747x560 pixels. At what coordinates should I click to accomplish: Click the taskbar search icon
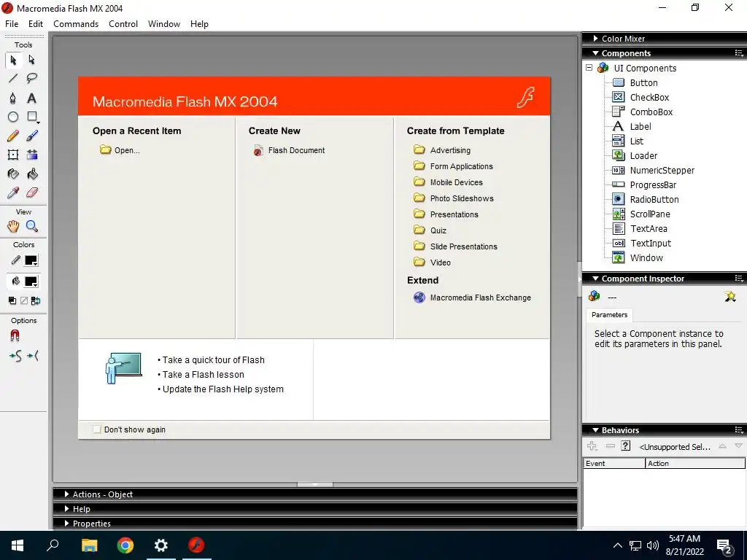pos(53,545)
